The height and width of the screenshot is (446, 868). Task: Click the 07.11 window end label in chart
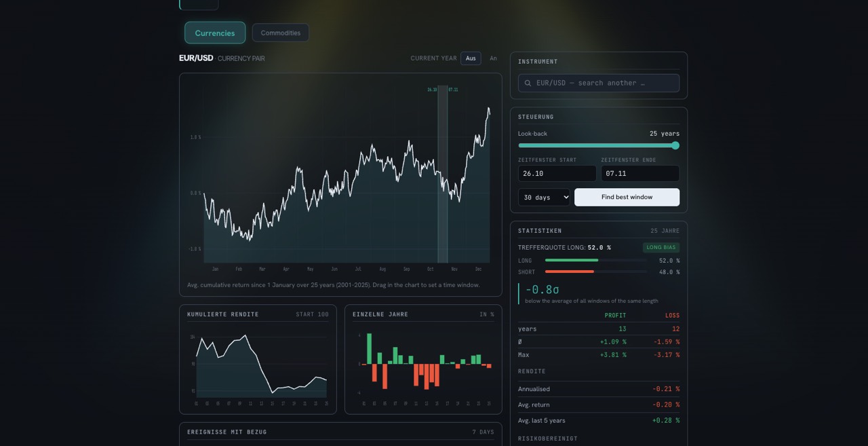[453, 90]
